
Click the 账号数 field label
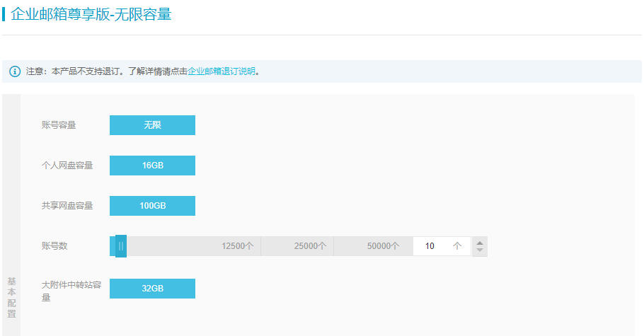coord(54,246)
